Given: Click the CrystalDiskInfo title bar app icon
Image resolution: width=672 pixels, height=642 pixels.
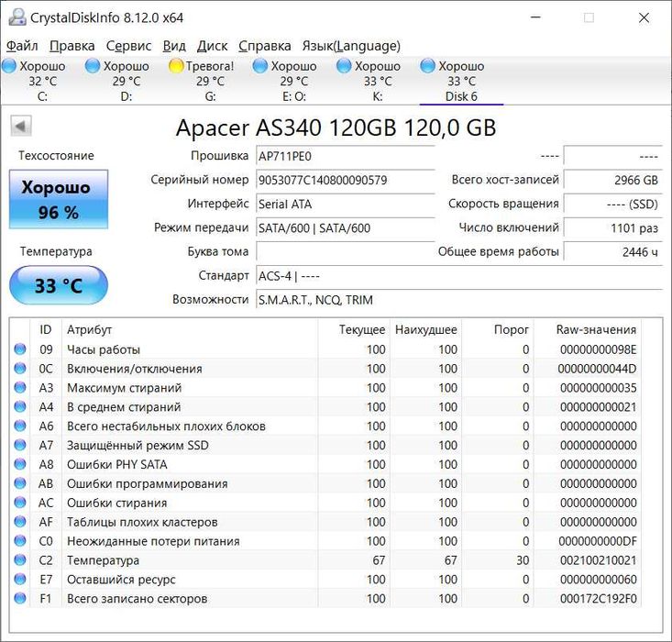Looking at the screenshot, I should [x=17, y=17].
